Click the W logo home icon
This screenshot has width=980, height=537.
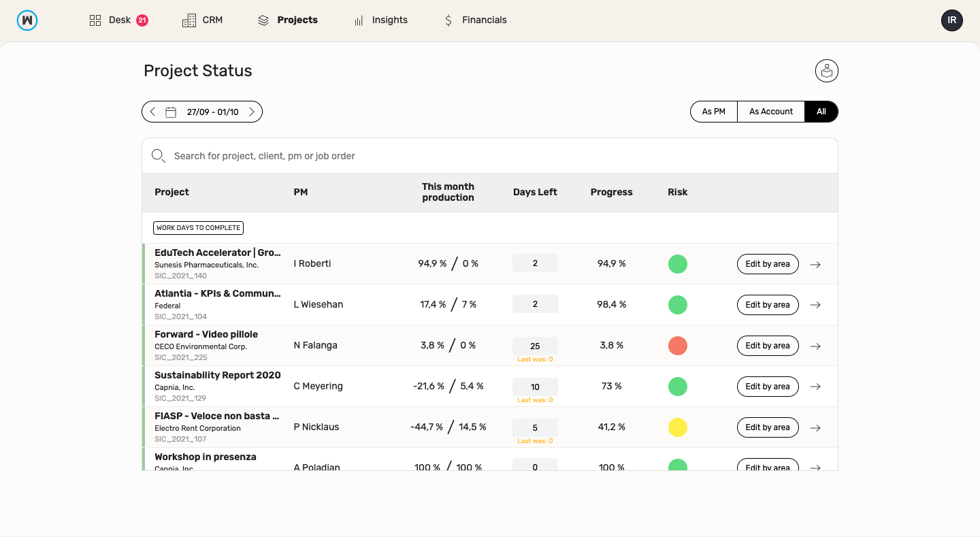[27, 20]
